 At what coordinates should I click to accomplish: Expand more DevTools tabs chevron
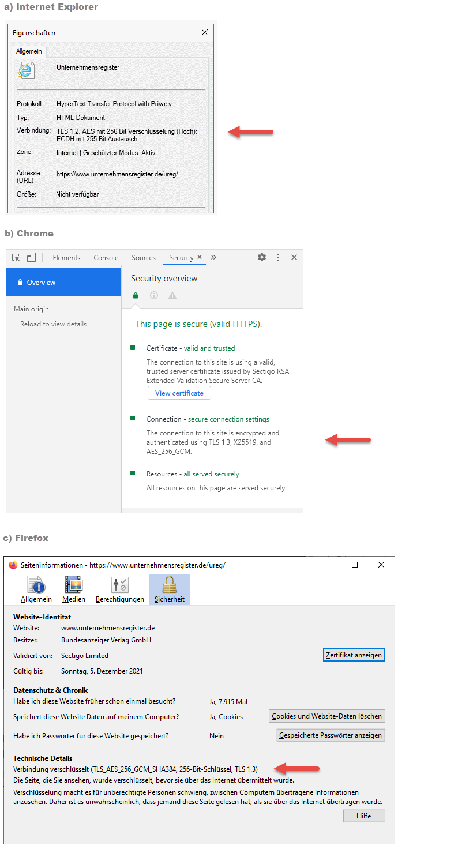pos(213,257)
